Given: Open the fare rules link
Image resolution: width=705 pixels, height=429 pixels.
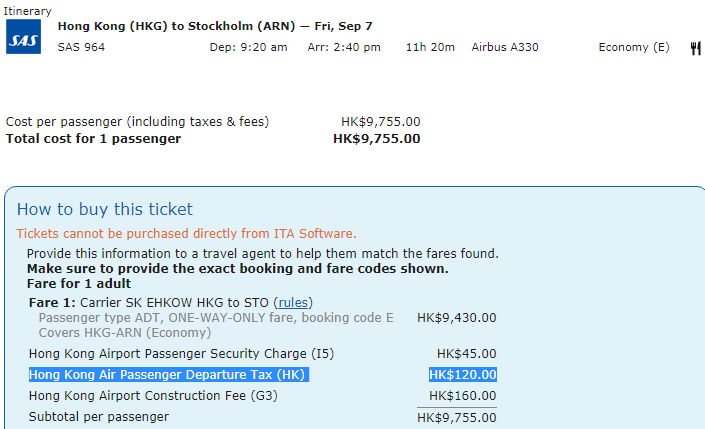Looking at the screenshot, I should [293, 303].
